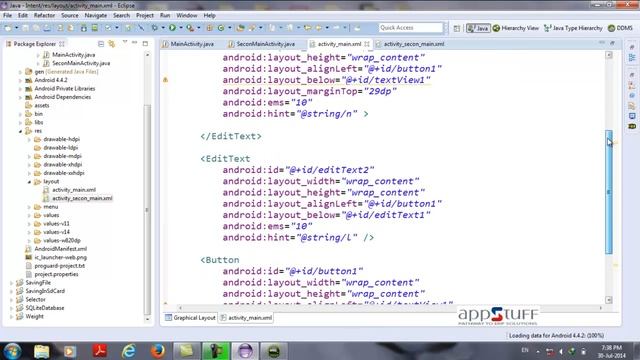Maximize the Package Explorer view
This screenshot has height=360, width=640.
pyautogui.click(x=145, y=43)
